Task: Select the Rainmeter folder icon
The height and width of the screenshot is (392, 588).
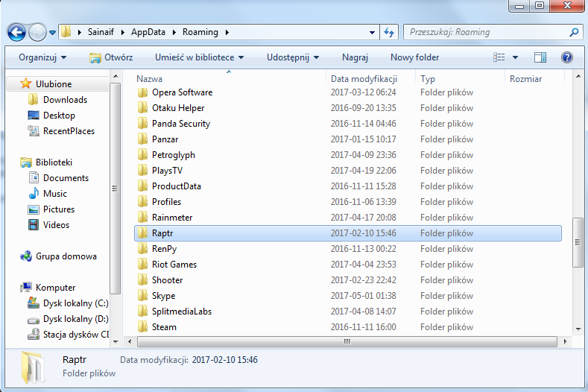Action: click(142, 218)
